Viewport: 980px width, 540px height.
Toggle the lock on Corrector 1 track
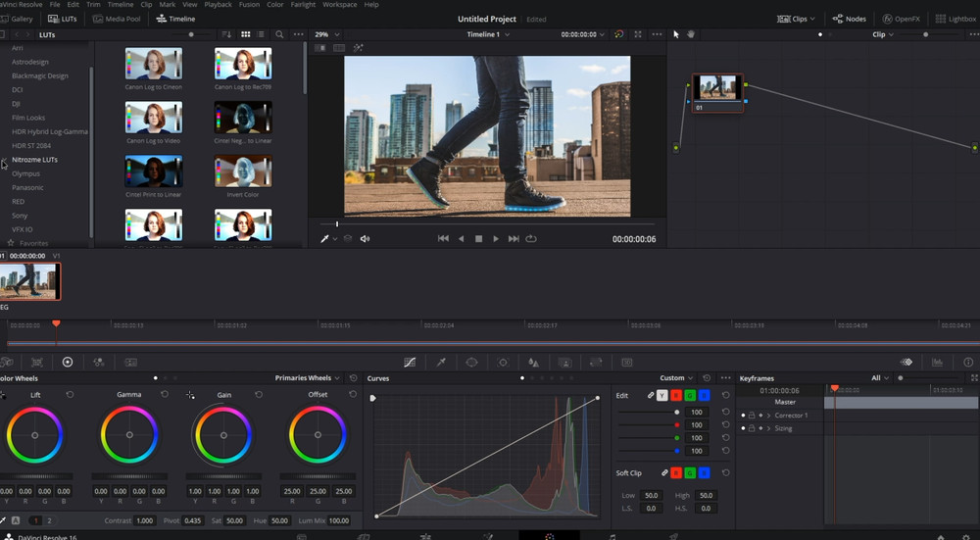click(752, 415)
